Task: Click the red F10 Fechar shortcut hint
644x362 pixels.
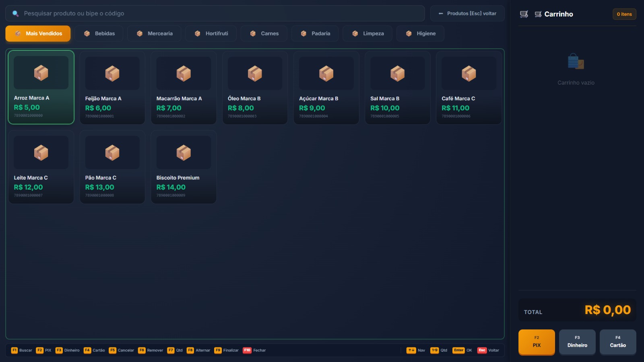Action: click(254, 350)
